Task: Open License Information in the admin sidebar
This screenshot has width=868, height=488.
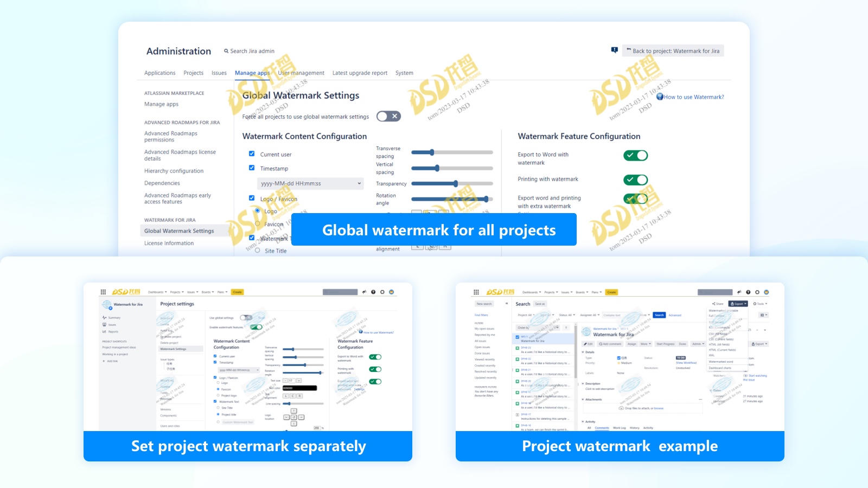Action: pos(169,243)
